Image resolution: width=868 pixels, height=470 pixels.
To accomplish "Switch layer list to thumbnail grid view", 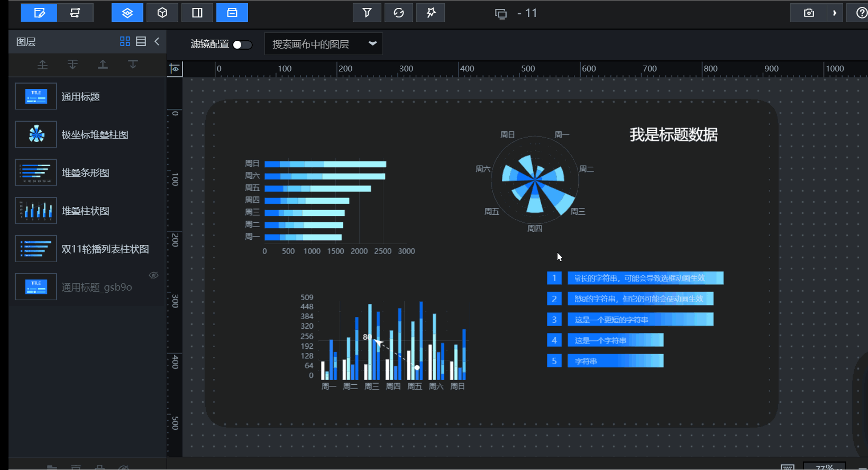I will click(x=125, y=41).
